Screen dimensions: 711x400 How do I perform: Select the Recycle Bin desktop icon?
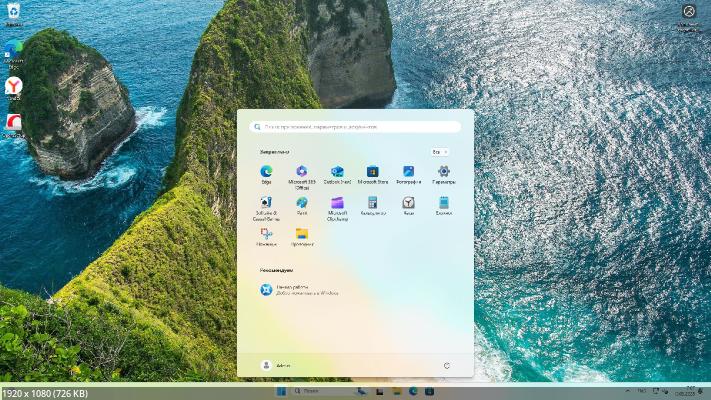click(14, 15)
